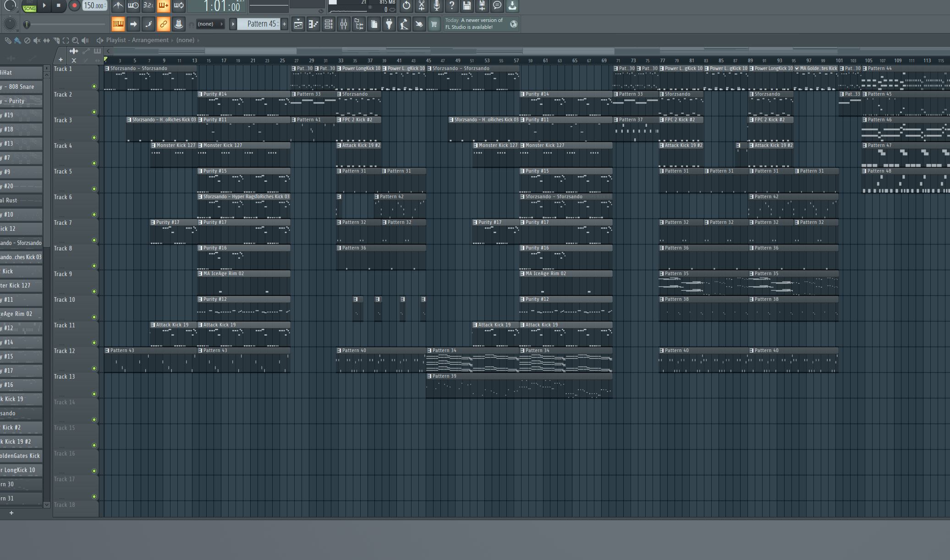Open the Channel rack icon
Viewport: 950px width, 560px height.
[329, 24]
